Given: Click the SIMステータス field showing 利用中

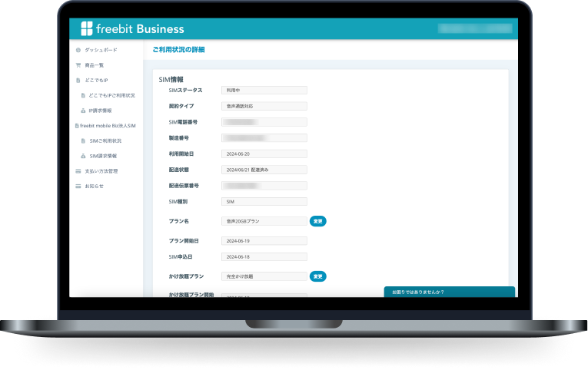Looking at the screenshot, I should (x=264, y=91).
